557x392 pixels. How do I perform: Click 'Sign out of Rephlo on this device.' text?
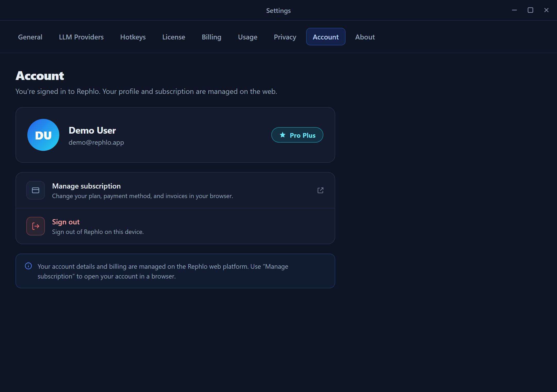[98, 232]
